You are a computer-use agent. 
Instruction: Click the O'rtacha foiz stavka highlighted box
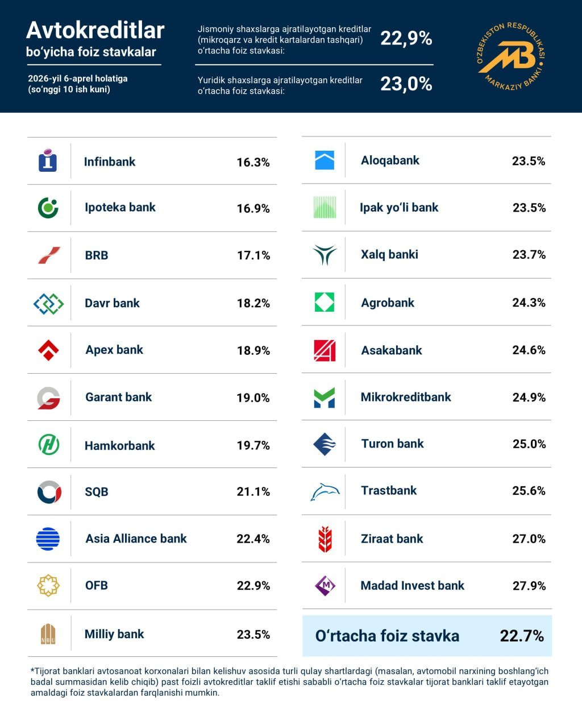[426, 635]
